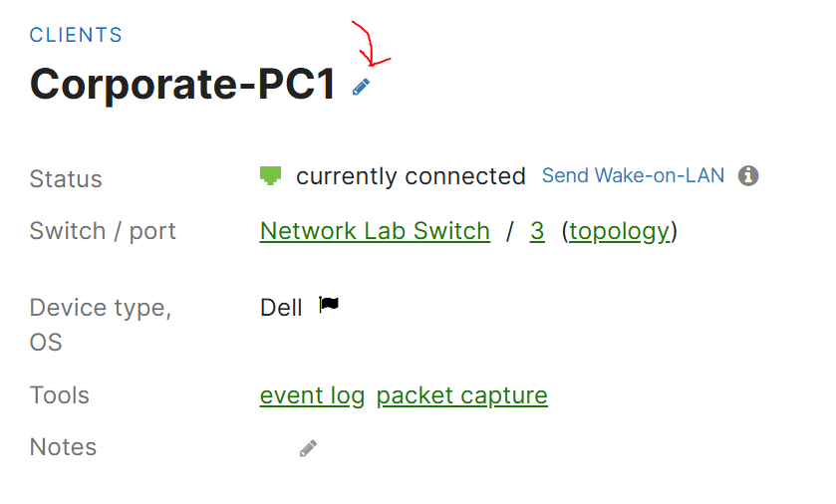The height and width of the screenshot is (504, 836).
Task: Click the Dell device type text
Action: pos(281,308)
